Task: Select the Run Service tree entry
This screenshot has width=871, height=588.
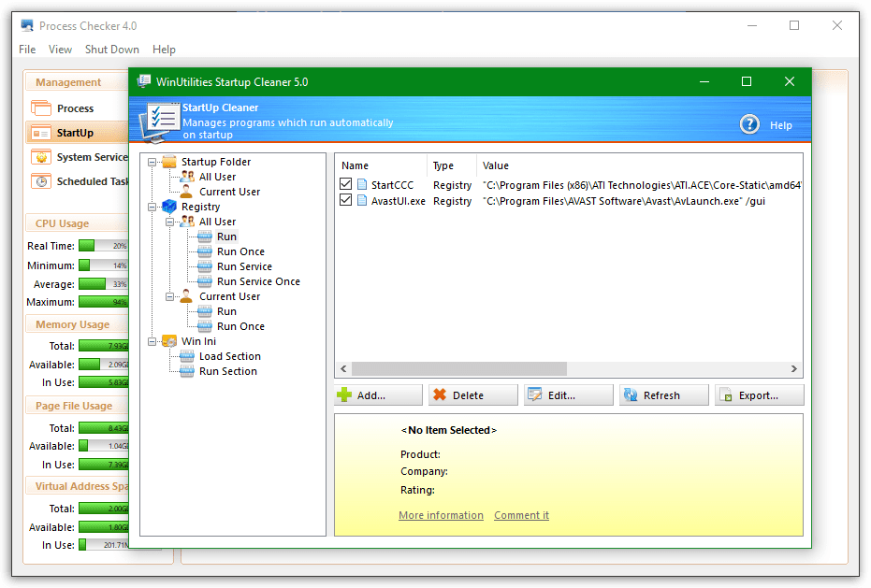Action: 244,267
